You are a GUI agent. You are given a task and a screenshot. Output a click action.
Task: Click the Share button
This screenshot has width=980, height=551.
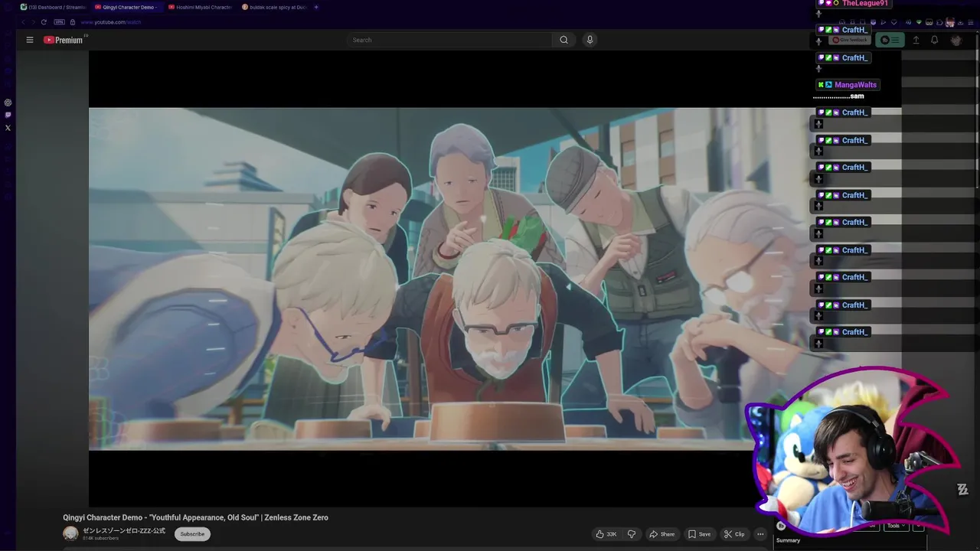(662, 534)
